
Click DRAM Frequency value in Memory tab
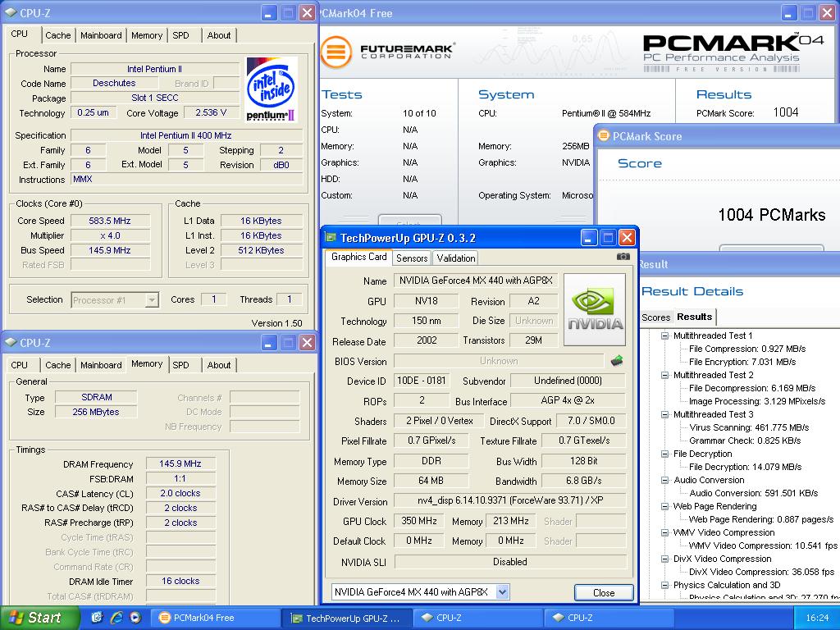point(180,463)
